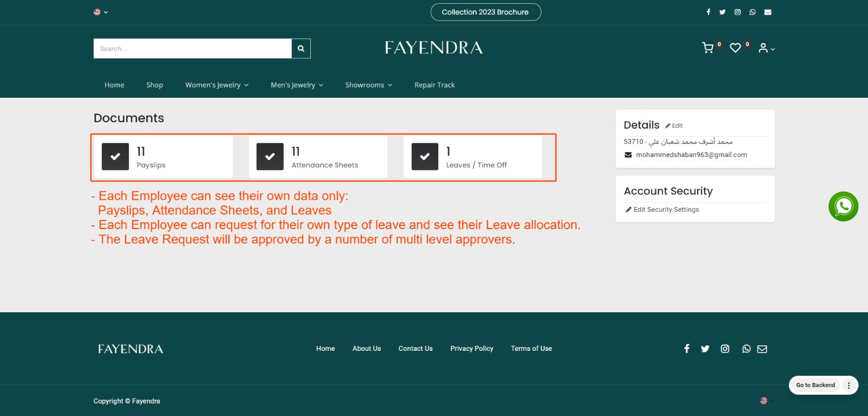Image resolution: width=868 pixels, height=416 pixels.
Task: Open WhatsApp icon in footer
Action: [746, 349]
